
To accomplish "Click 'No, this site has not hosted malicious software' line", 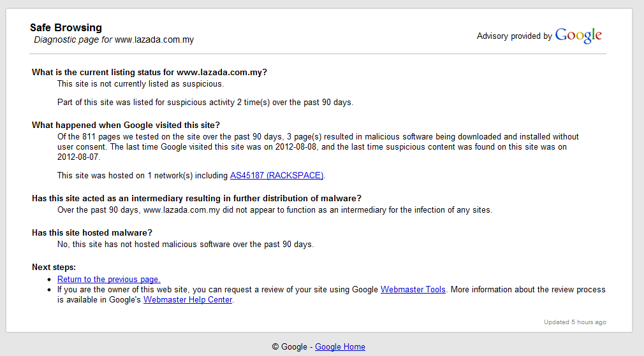I will coord(186,245).
